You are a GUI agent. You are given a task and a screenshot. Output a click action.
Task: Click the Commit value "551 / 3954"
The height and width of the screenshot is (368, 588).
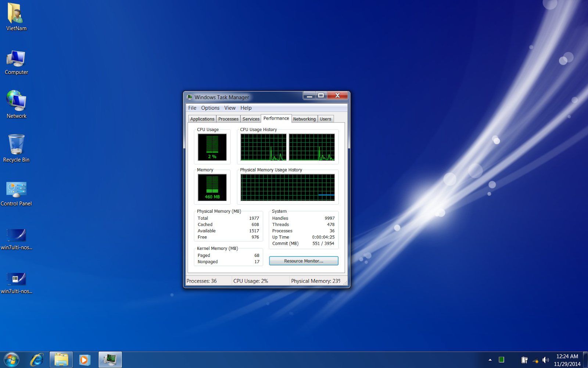coord(323,243)
